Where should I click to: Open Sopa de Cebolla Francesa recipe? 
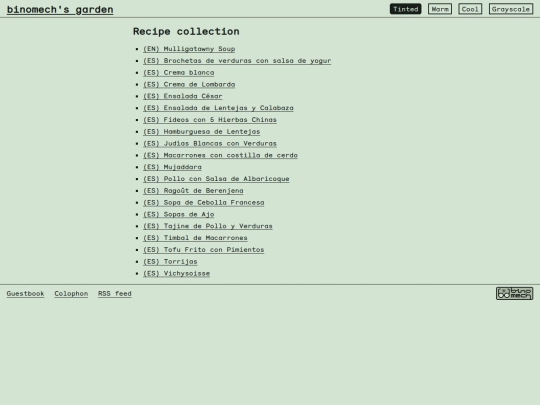point(204,202)
